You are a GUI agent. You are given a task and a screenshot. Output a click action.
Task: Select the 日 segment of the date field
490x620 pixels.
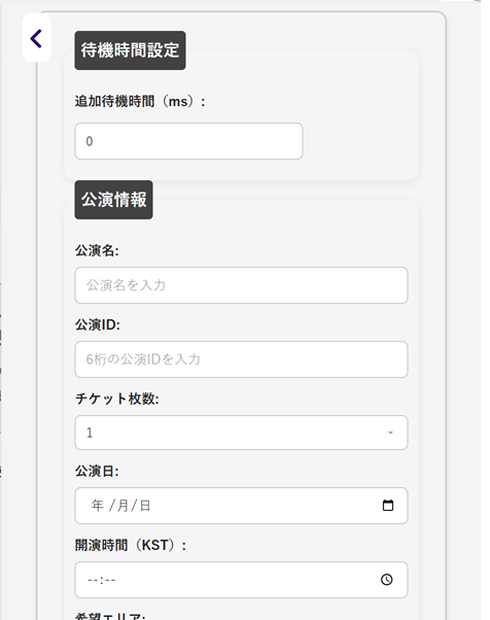point(145,505)
